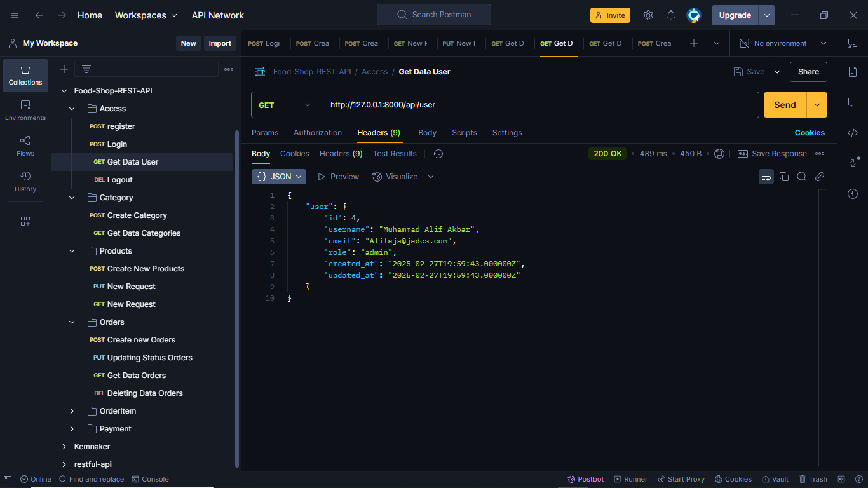The image size is (868, 488).
Task: Open the JSON format dropdown
Action: (x=279, y=177)
